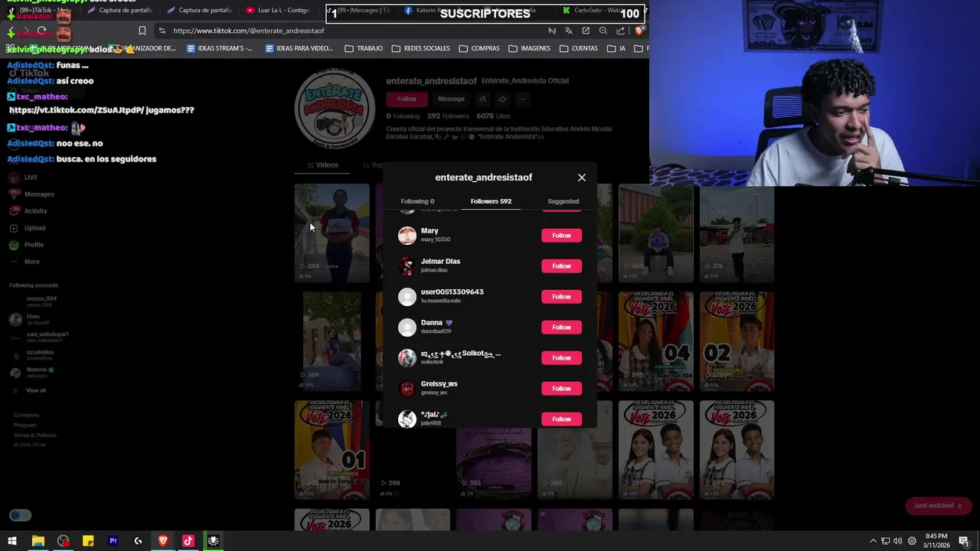This screenshot has height=551, width=980.
Task: Toggle the switch at sidebar bottom
Action: click(x=21, y=515)
